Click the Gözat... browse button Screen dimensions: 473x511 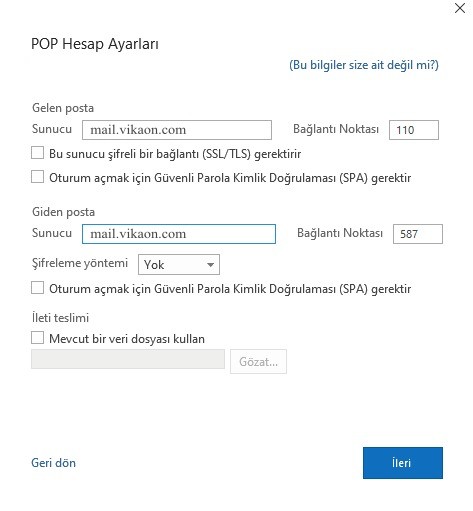pos(258,362)
